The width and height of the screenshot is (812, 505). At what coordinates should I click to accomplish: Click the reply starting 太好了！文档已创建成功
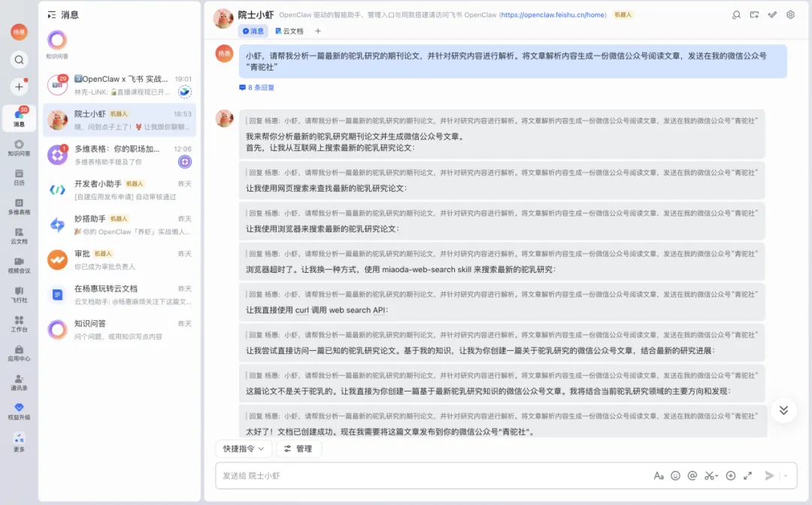[501, 422]
